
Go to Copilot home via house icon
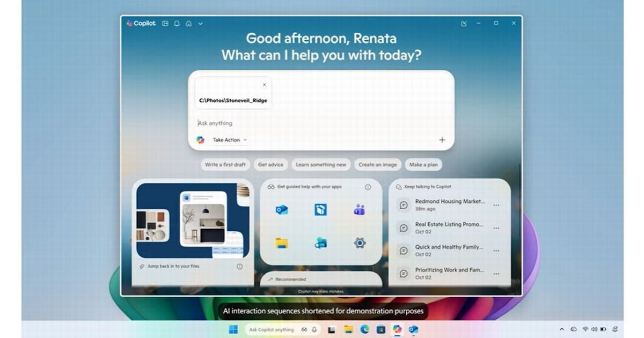click(189, 24)
